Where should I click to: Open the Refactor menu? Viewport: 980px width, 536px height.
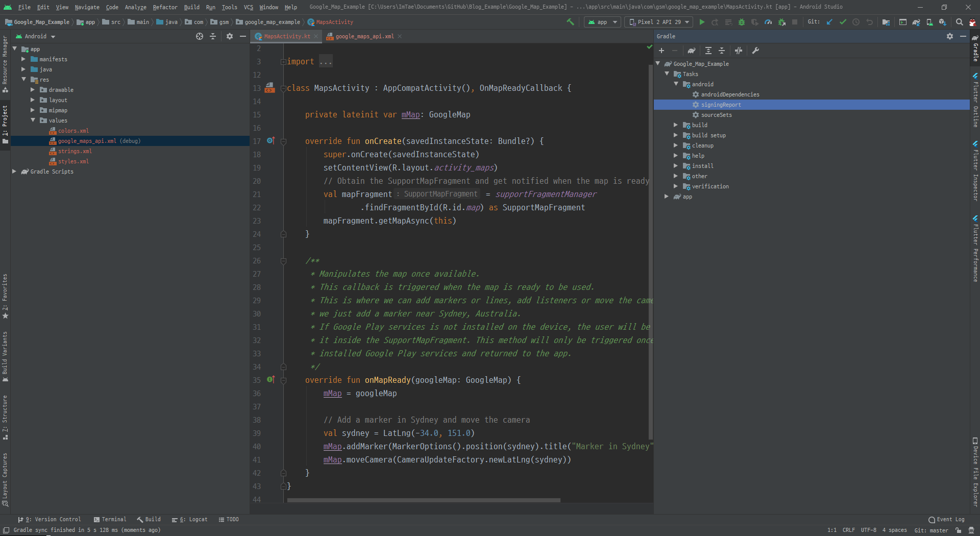point(165,7)
